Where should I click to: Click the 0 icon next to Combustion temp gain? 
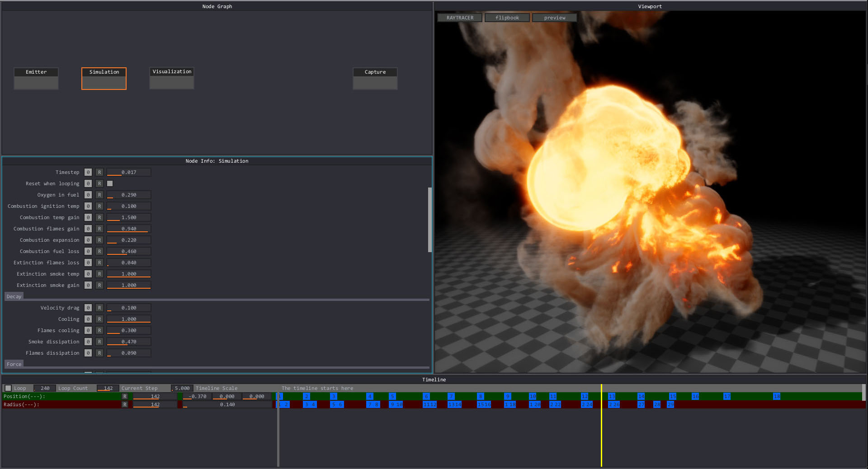coord(88,217)
